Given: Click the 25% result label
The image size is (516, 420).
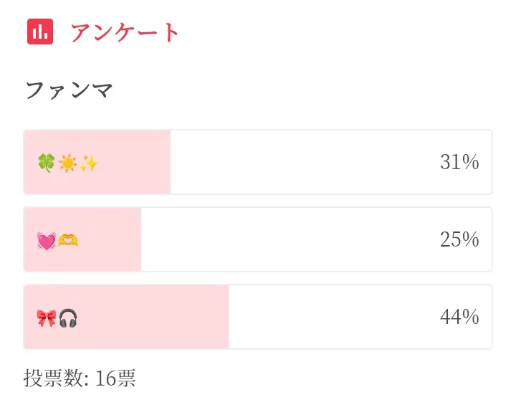Looking at the screenshot, I should click(459, 239).
